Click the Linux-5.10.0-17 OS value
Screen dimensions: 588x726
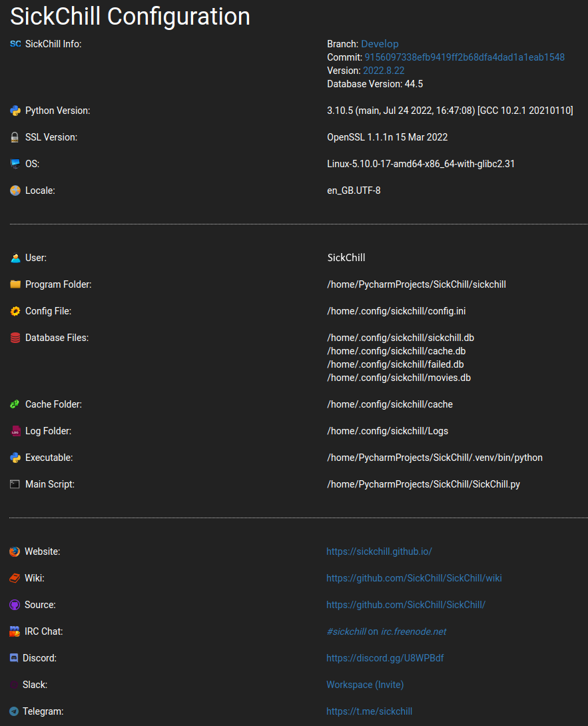tap(421, 164)
